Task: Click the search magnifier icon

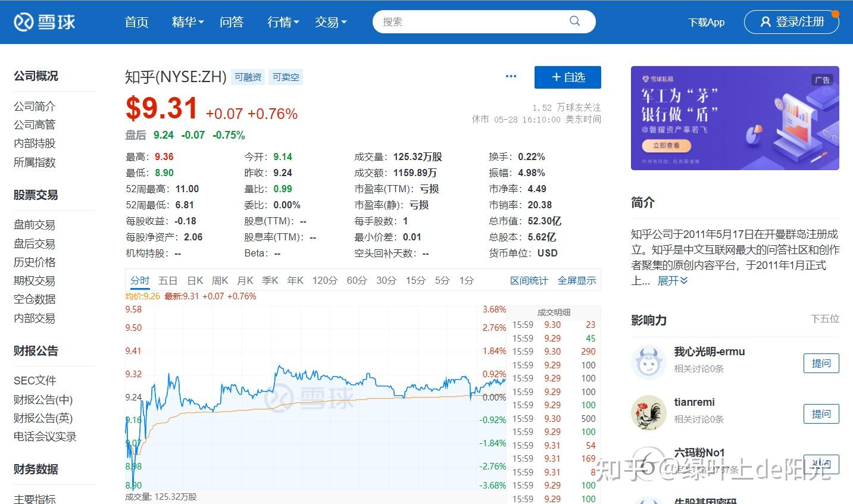Action: [x=574, y=21]
